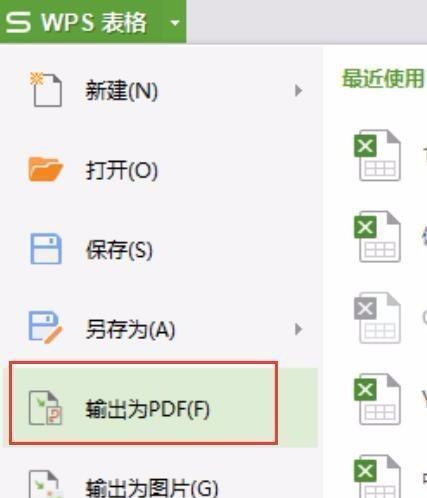Click the greyed-out recent spreadsheet file icon
This screenshot has height=498, width=427.
[x=377, y=318]
